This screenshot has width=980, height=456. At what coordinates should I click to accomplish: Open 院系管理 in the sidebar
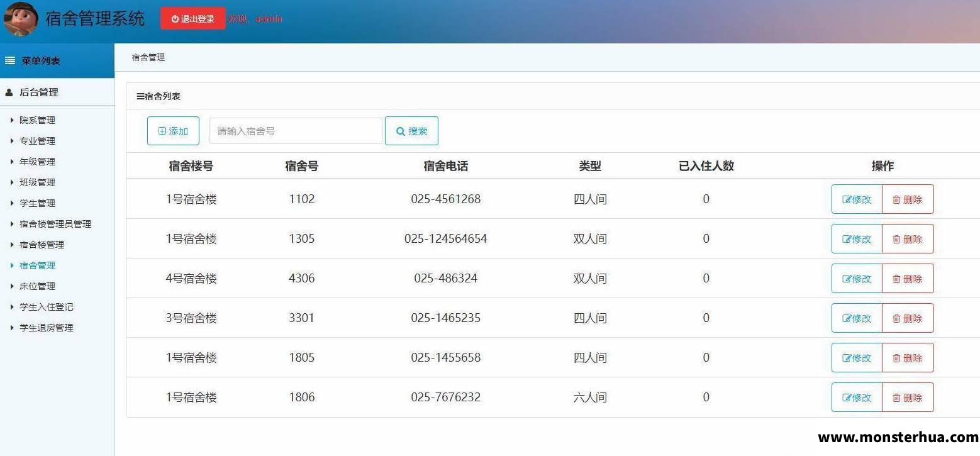tap(37, 120)
